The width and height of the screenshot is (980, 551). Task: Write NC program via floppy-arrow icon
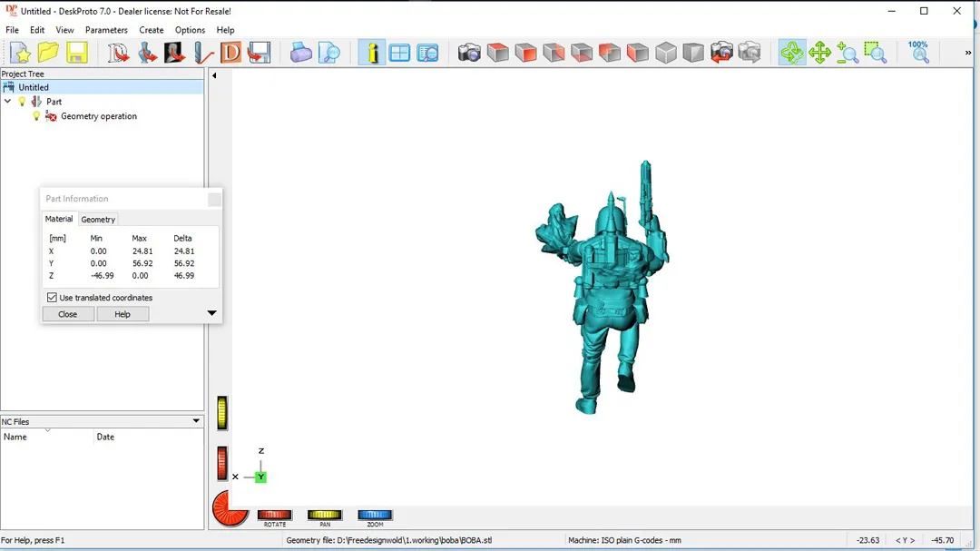[259, 54]
